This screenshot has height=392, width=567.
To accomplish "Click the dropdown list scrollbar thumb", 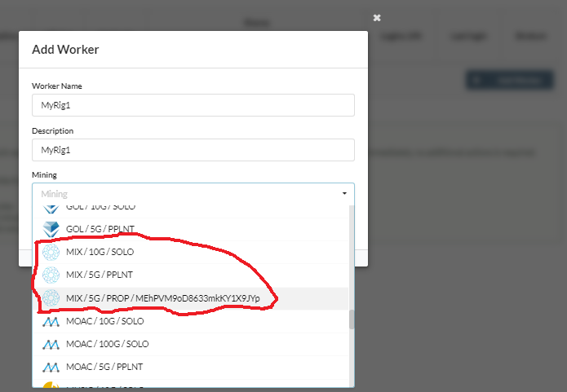I will coord(352,319).
